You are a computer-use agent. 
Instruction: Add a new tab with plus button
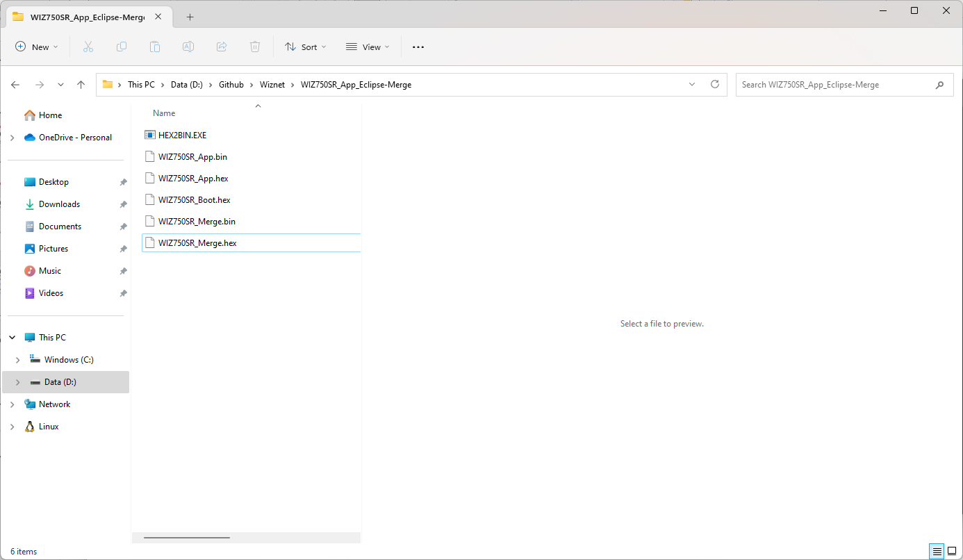(190, 17)
